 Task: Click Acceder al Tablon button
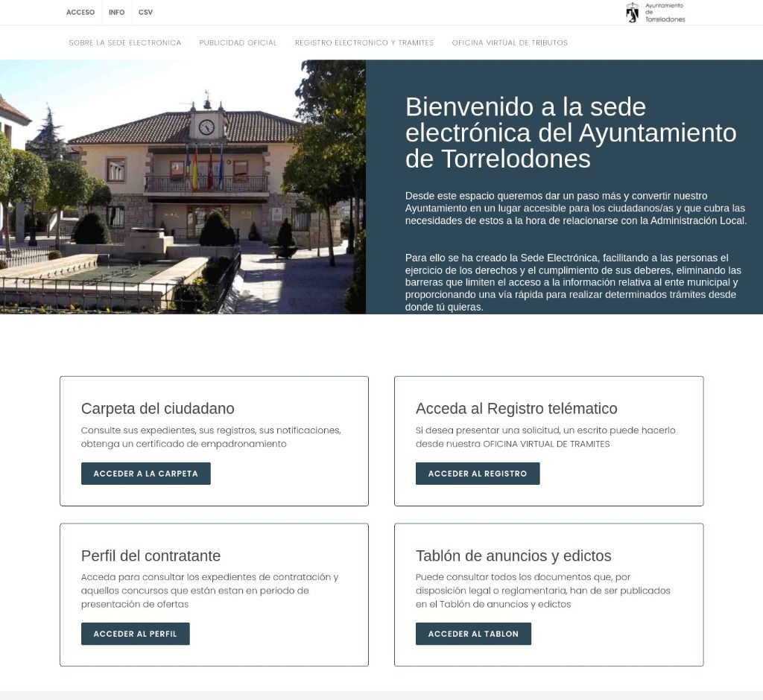pyautogui.click(x=473, y=634)
